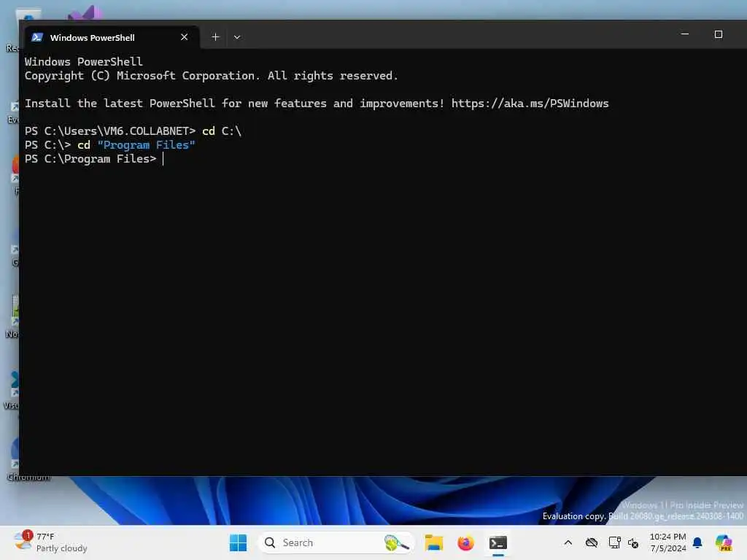Open notifications via the bell icon
Viewport: 747px width, 560px height.
coord(697,542)
